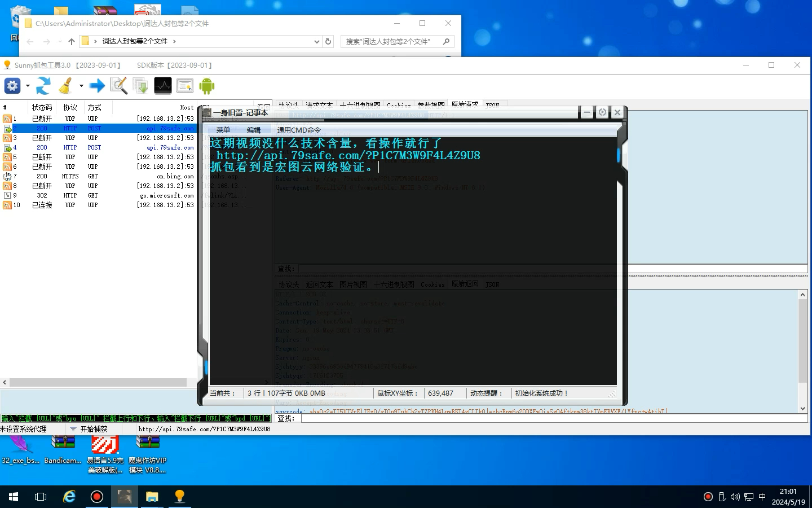
Task: Go back in the Explorer window
Action: [x=30, y=41]
